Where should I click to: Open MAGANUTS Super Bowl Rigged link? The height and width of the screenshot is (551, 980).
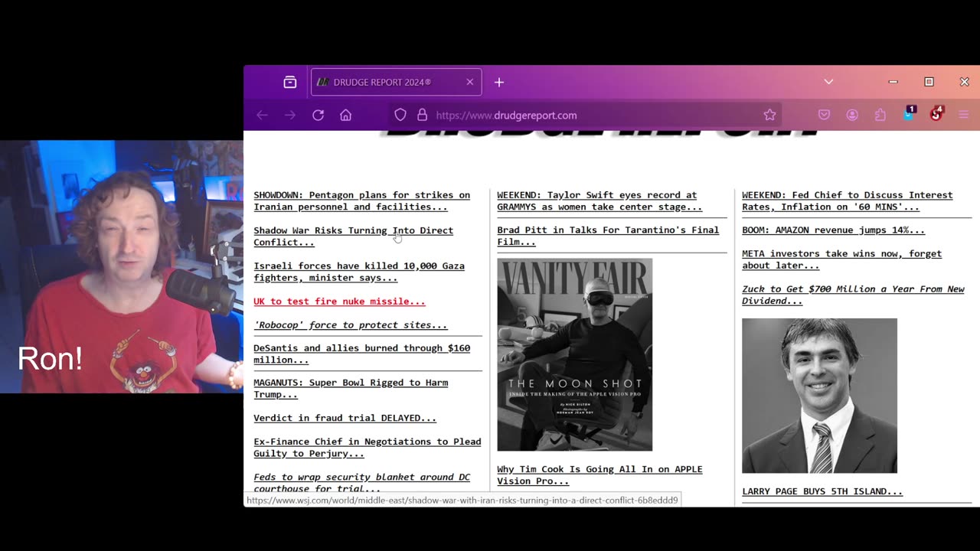351,388
